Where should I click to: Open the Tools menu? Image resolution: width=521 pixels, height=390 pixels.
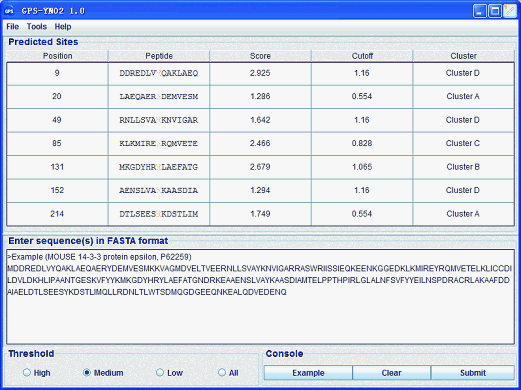37,27
